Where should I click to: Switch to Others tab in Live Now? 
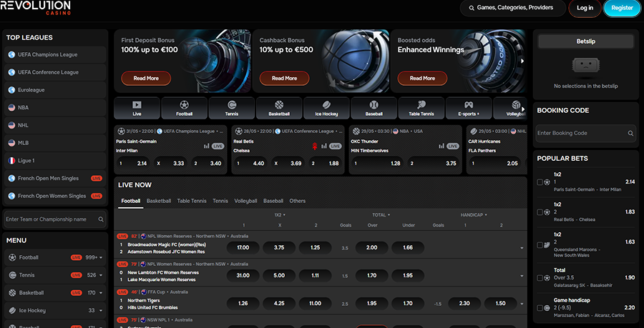point(298,201)
